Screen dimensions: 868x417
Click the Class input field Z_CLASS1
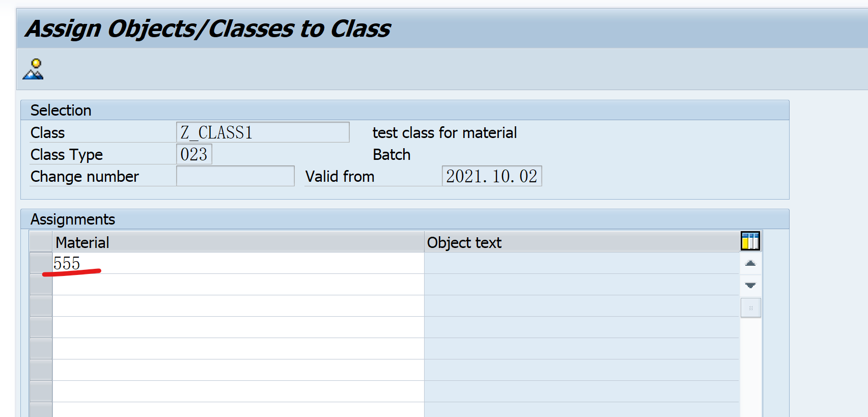coord(263,132)
